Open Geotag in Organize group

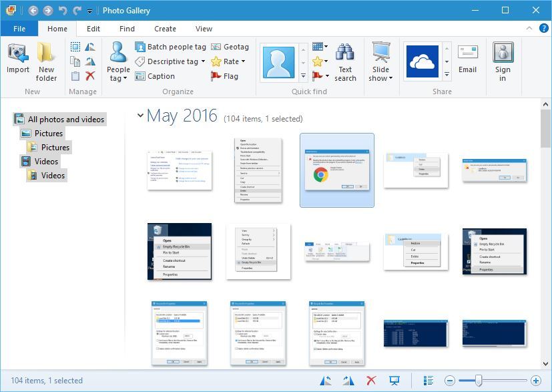point(230,47)
